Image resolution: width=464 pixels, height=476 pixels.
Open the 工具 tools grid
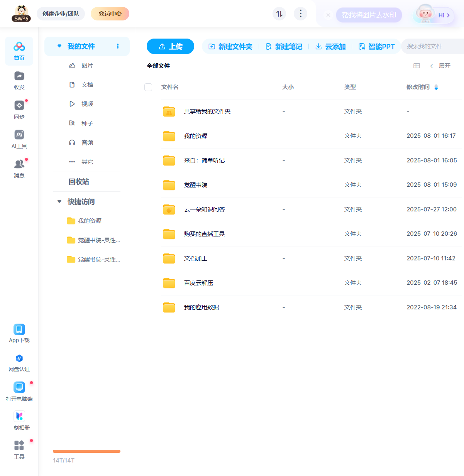pos(19,445)
